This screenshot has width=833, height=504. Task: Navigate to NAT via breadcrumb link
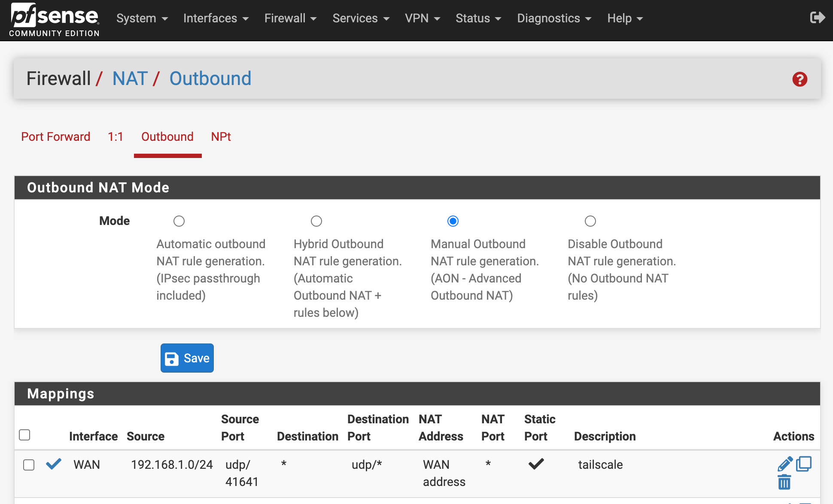130,79
